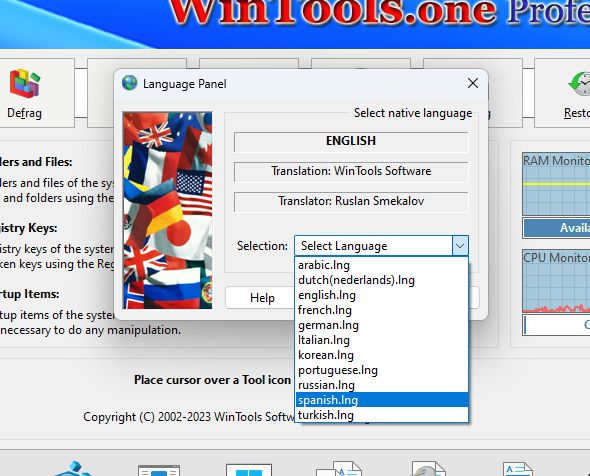This screenshot has width=590, height=476.
Task: Choose russian.lng from the list
Action: (x=382, y=385)
